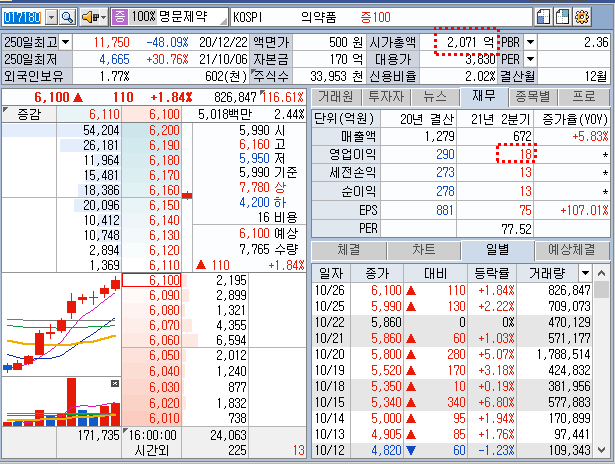Viewport: 615px width, 464px height.
Task: Click the 10/12 closing price 4,820
Action: [386, 450]
